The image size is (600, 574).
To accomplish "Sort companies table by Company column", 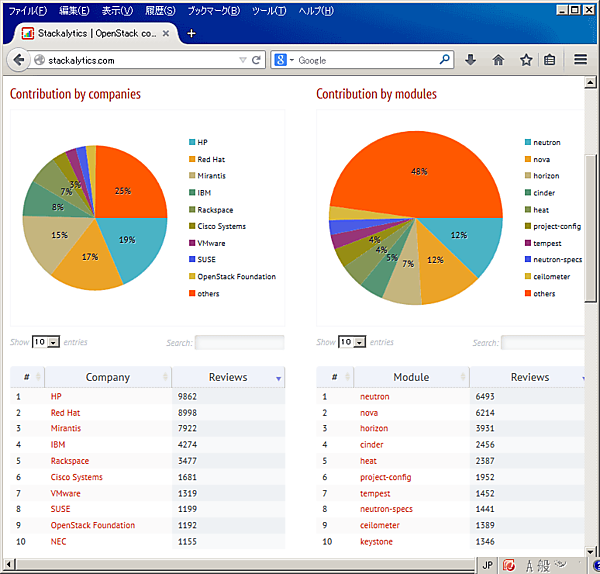I will (x=108, y=377).
